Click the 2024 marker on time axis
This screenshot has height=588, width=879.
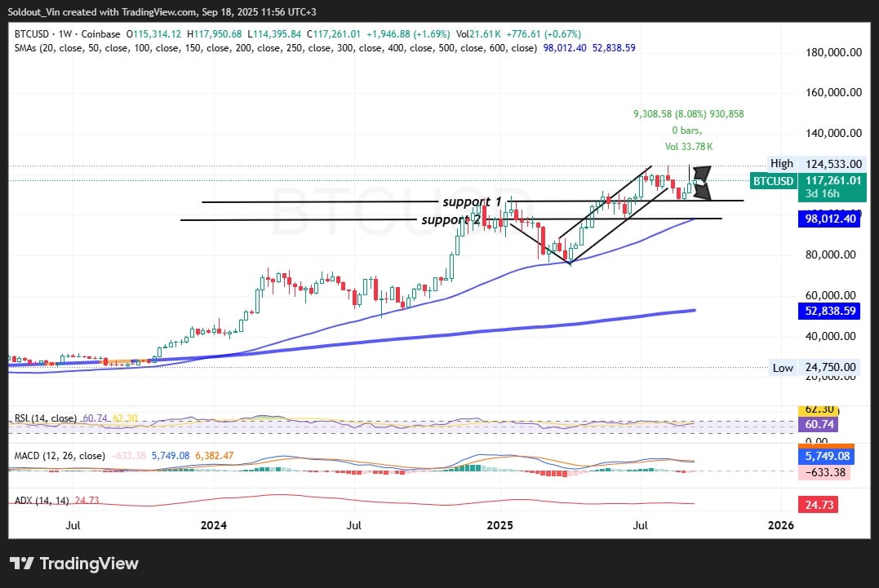(x=214, y=526)
